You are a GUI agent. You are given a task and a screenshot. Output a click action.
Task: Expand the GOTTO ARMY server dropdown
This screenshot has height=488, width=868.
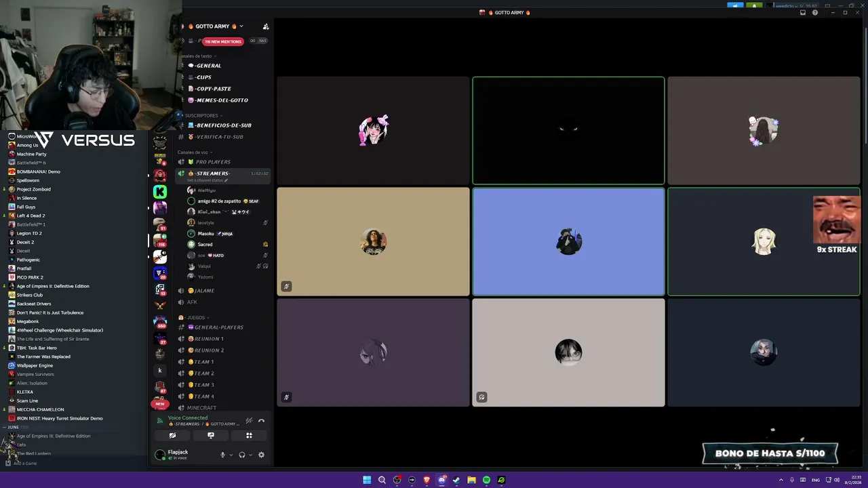(241, 26)
